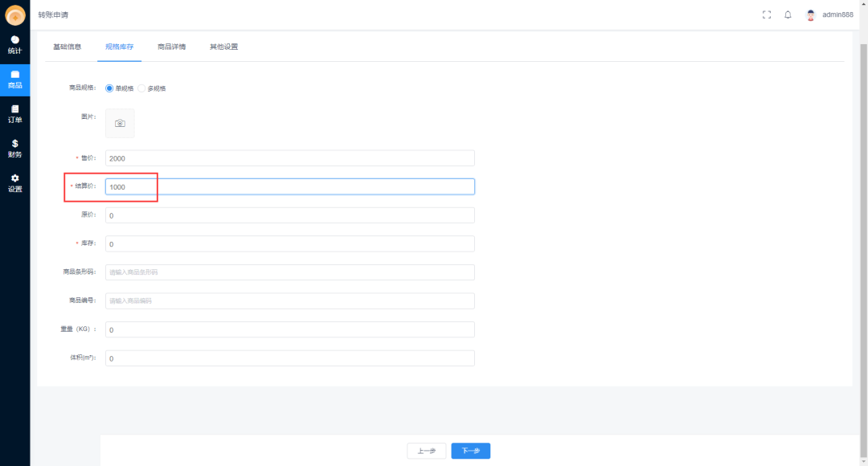Click the 商品条形码 barcode input field

(x=289, y=272)
